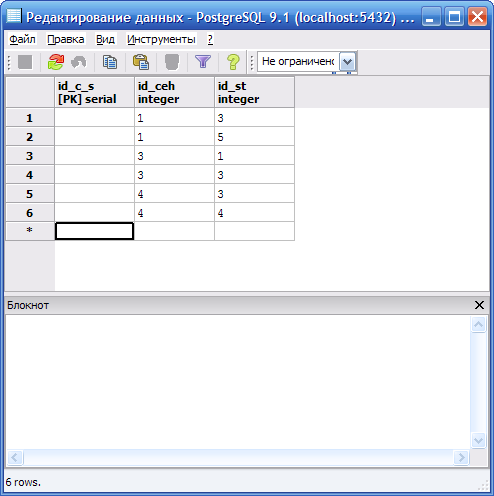This screenshot has width=494, height=496.
Task: Copy the selection using the toolbar icon
Action: (x=110, y=62)
